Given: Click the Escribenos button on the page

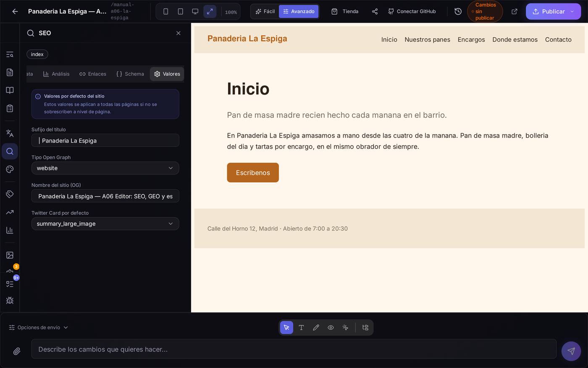Looking at the screenshot, I should point(253,172).
